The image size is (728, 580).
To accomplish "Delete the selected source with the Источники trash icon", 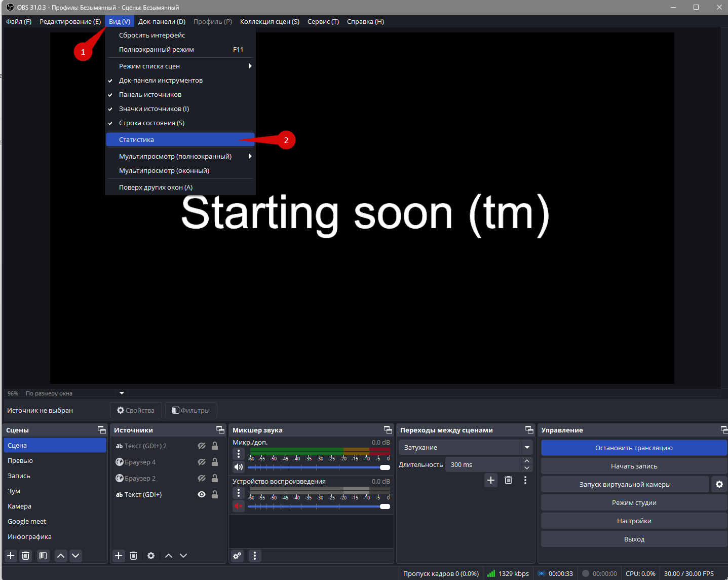I will coord(133,556).
